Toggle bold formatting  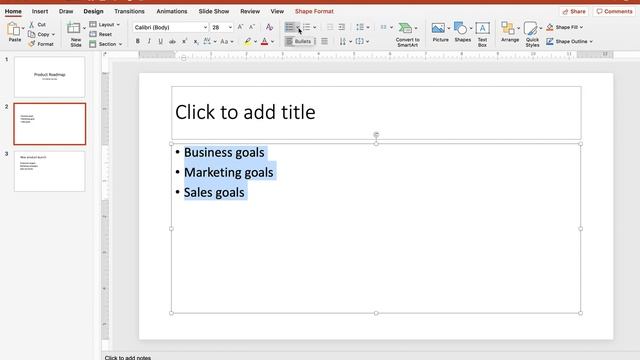(138, 41)
